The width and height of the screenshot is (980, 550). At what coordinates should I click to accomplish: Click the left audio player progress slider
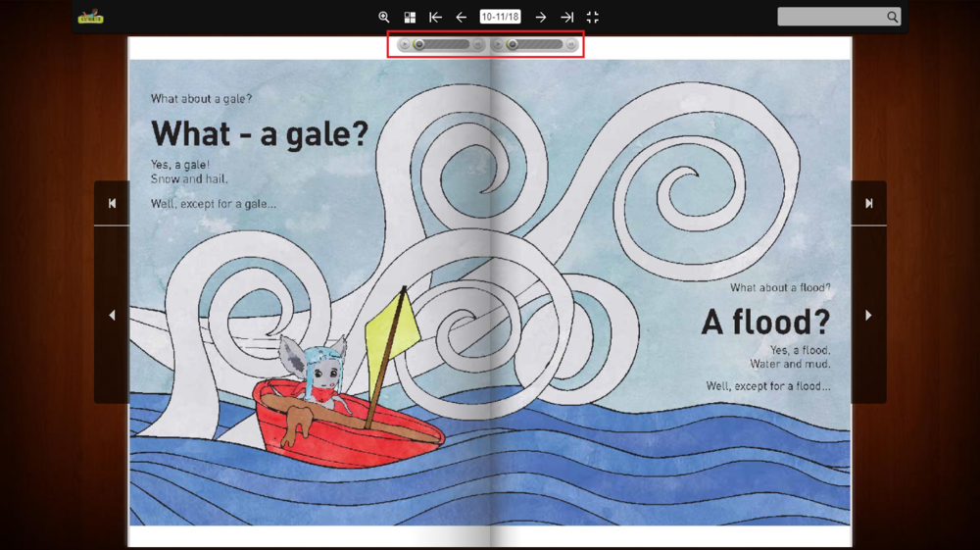pos(441,44)
